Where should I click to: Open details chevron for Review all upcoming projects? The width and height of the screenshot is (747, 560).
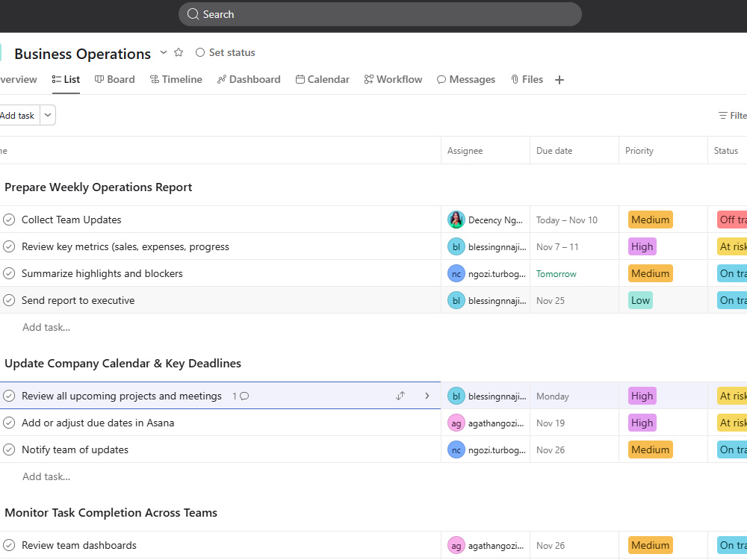tap(427, 396)
